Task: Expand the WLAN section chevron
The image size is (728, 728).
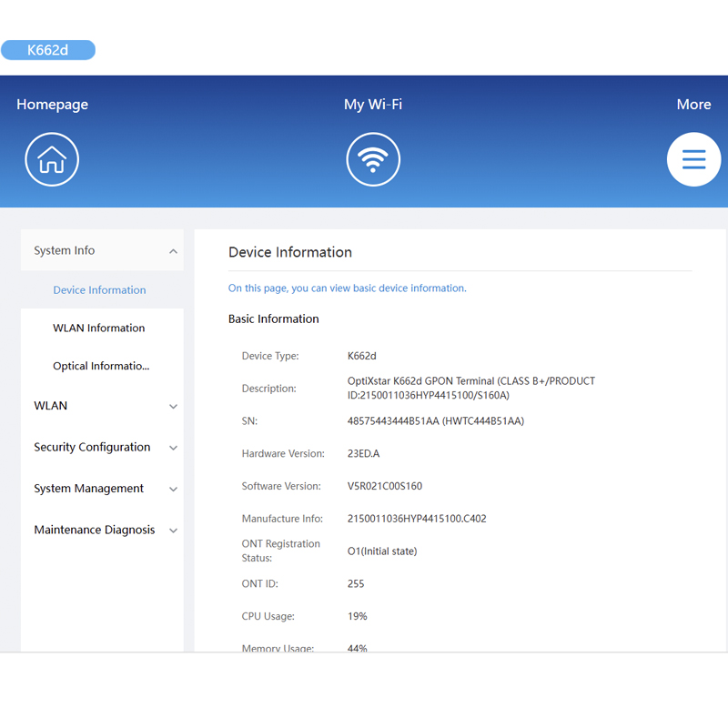Action: [173, 407]
